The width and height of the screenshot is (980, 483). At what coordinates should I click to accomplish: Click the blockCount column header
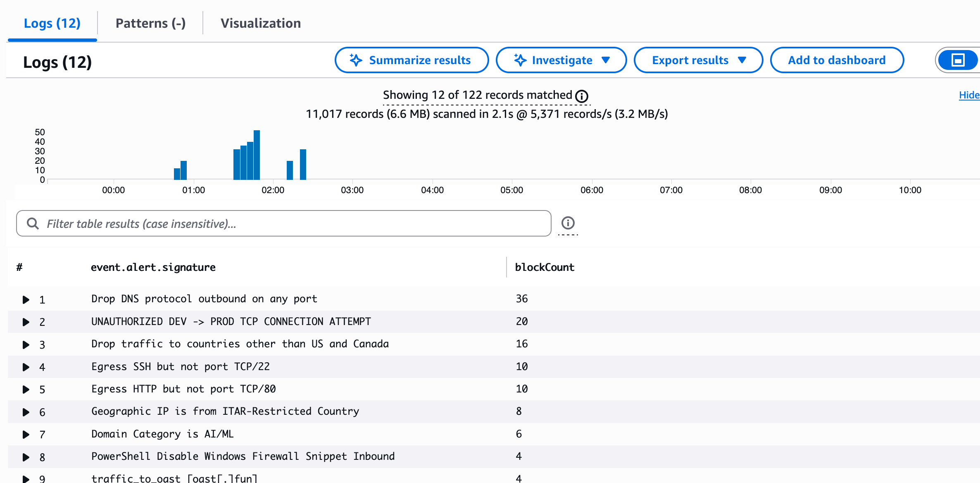pos(545,268)
